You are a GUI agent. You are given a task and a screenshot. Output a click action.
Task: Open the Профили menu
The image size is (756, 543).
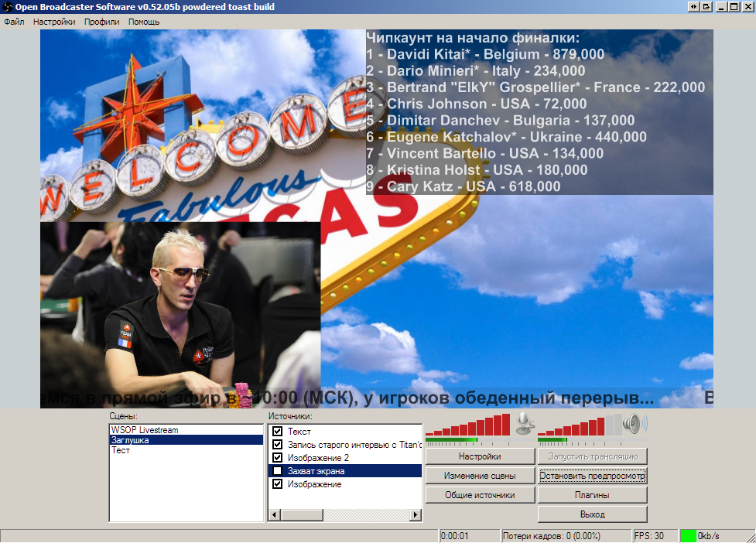click(x=101, y=22)
